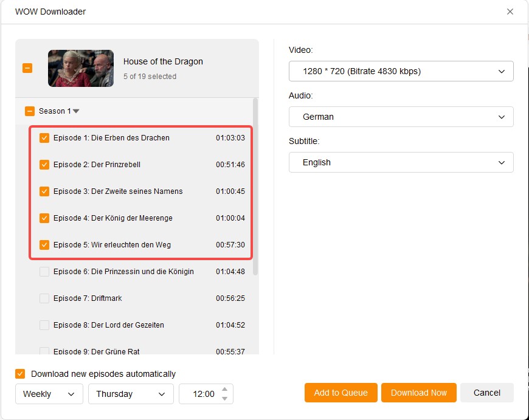Collapse Season 1 episode list
529x420 pixels.
[75, 111]
